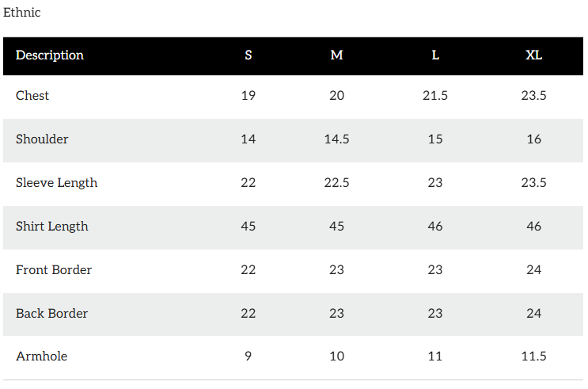Screen dimensions: 588x389
Task: Select Chest value 19 for size S
Action: click(x=248, y=96)
